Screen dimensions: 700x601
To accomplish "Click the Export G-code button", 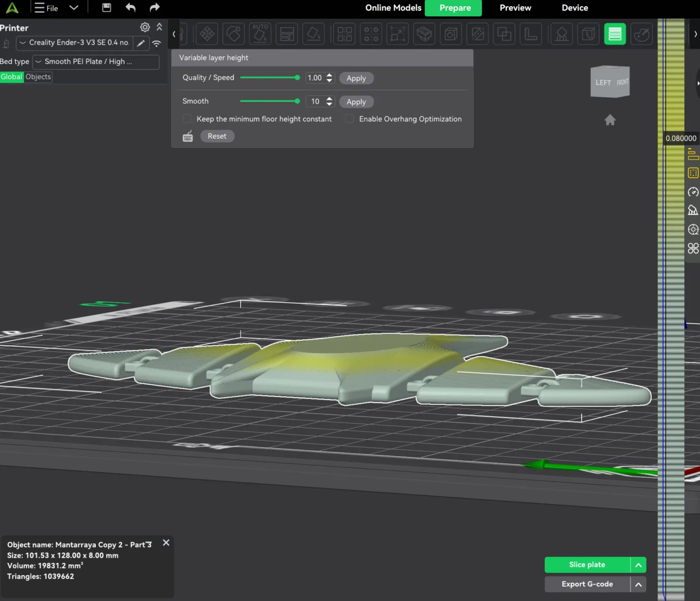I will click(587, 584).
